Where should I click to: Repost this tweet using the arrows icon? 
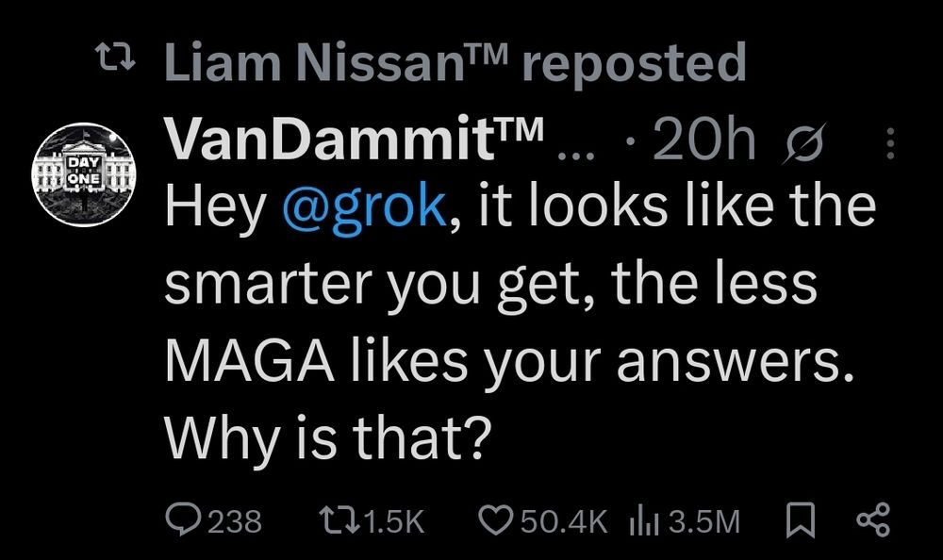click(x=339, y=521)
